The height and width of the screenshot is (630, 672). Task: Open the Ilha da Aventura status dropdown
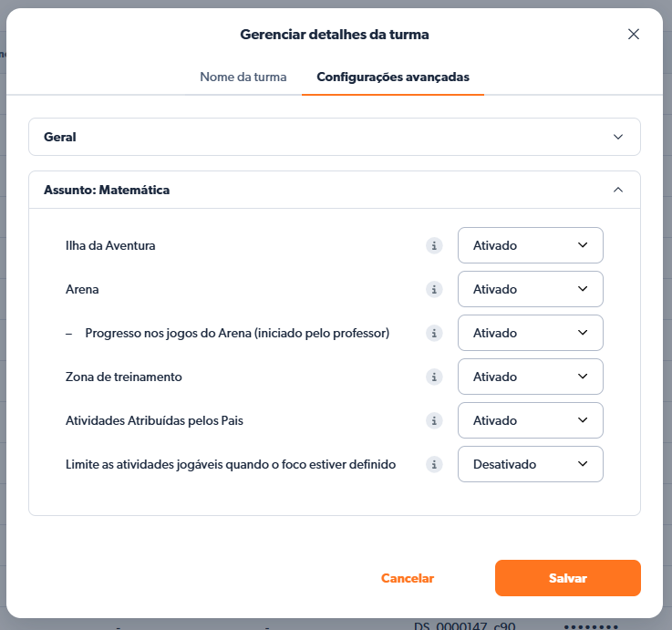(x=530, y=245)
